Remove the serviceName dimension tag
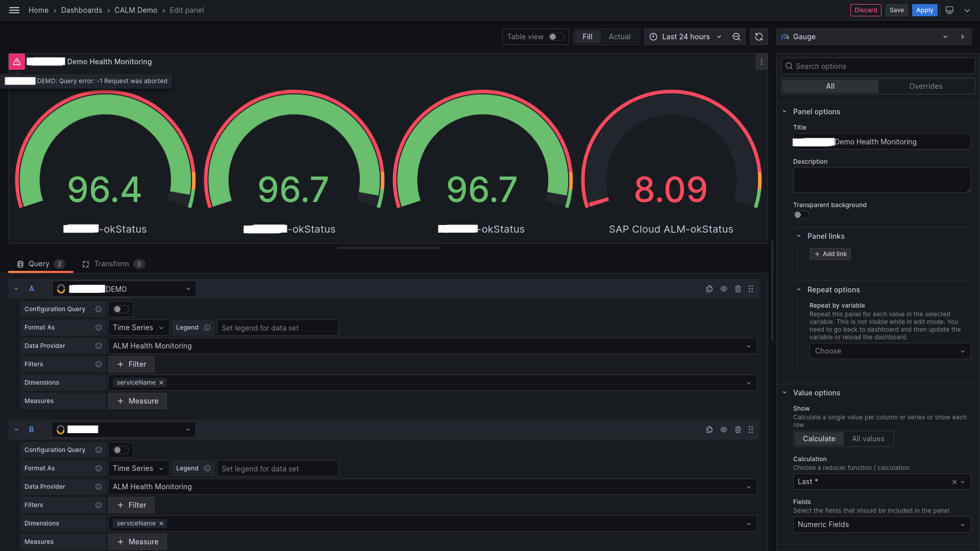Image resolution: width=980 pixels, height=551 pixels. [161, 383]
